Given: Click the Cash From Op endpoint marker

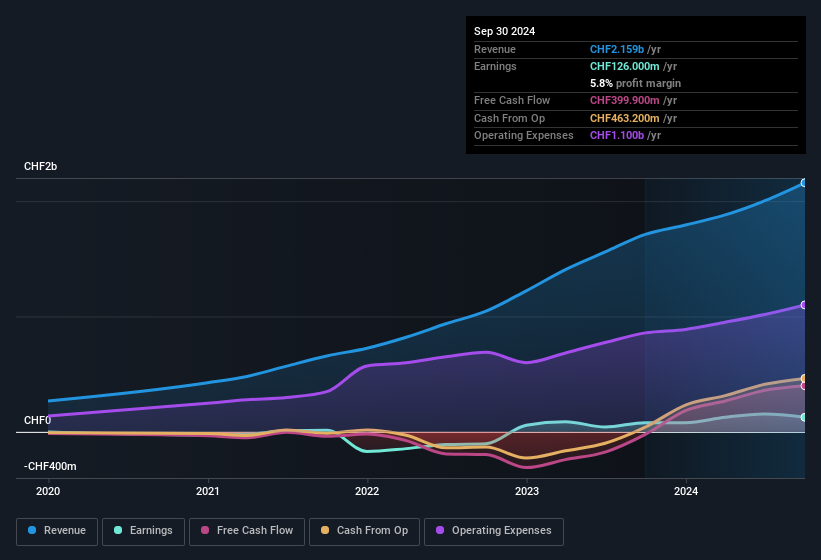Looking at the screenshot, I should [x=804, y=378].
